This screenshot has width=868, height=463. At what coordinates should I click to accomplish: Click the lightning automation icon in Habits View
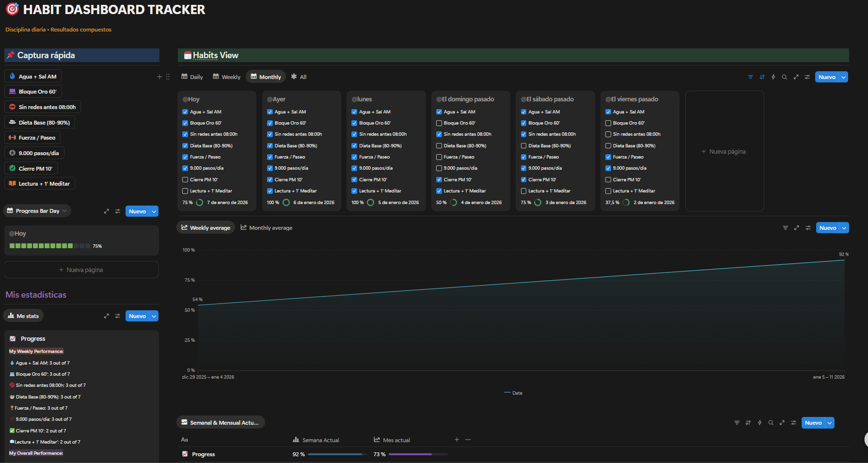coord(773,77)
